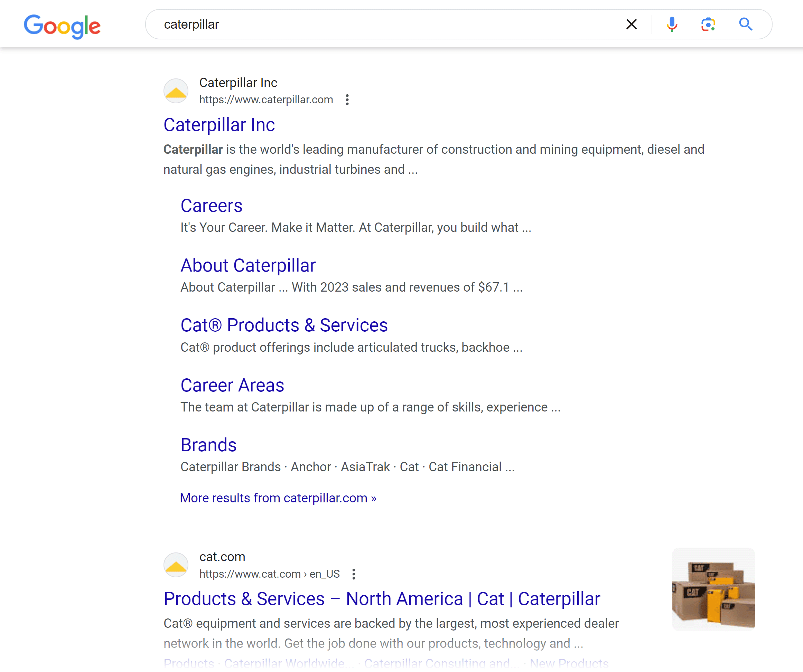Open the Brands sitelink
This screenshot has height=672, width=803.
click(x=208, y=445)
